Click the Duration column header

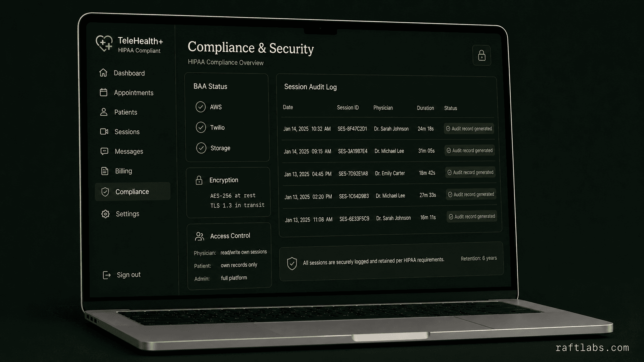click(425, 108)
